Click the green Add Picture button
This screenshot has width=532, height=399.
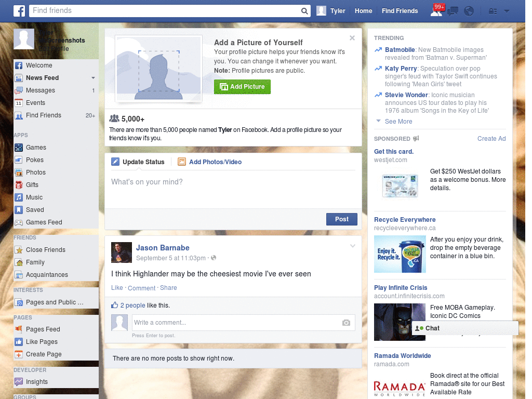click(242, 87)
